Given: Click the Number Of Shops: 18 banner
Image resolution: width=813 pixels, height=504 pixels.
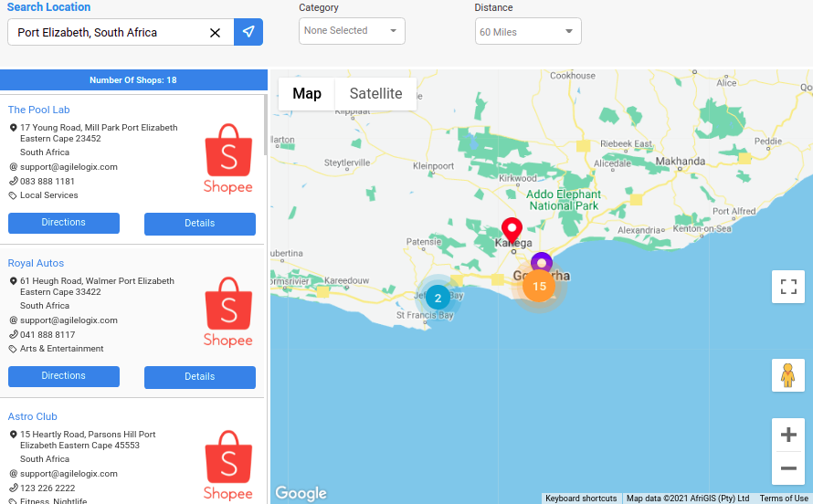Looking at the screenshot, I should click(133, 80).
